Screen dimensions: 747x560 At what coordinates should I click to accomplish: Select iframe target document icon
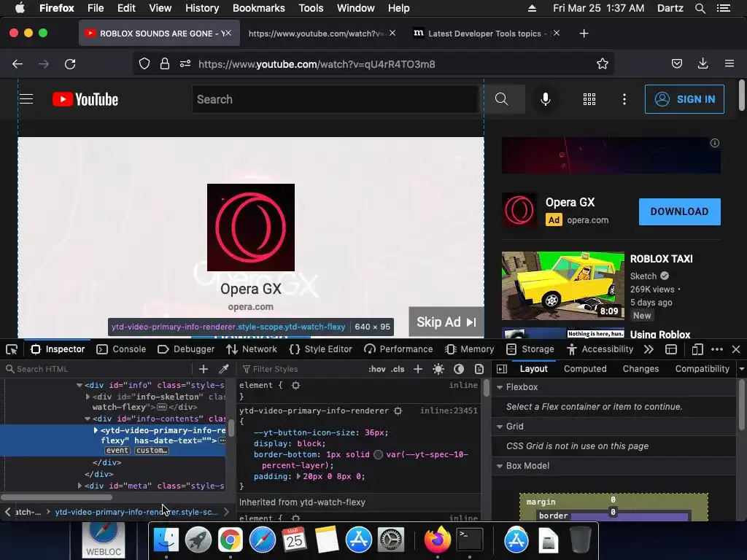(x=671, y=349)
